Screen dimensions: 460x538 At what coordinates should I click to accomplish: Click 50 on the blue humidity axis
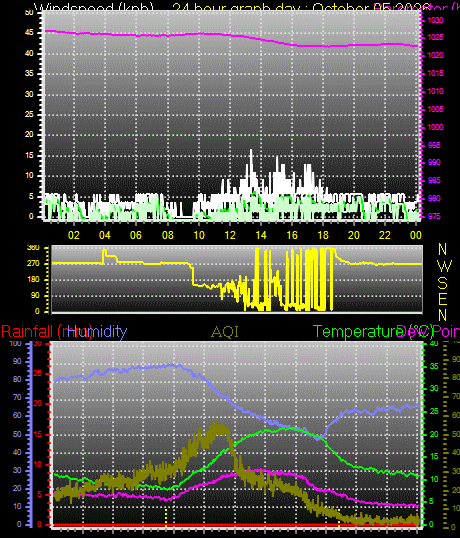17,434
